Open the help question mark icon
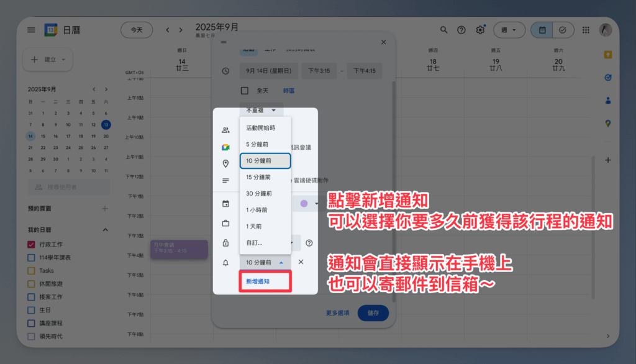This screenshot has height=364, width=636. [x=461, y=30]
